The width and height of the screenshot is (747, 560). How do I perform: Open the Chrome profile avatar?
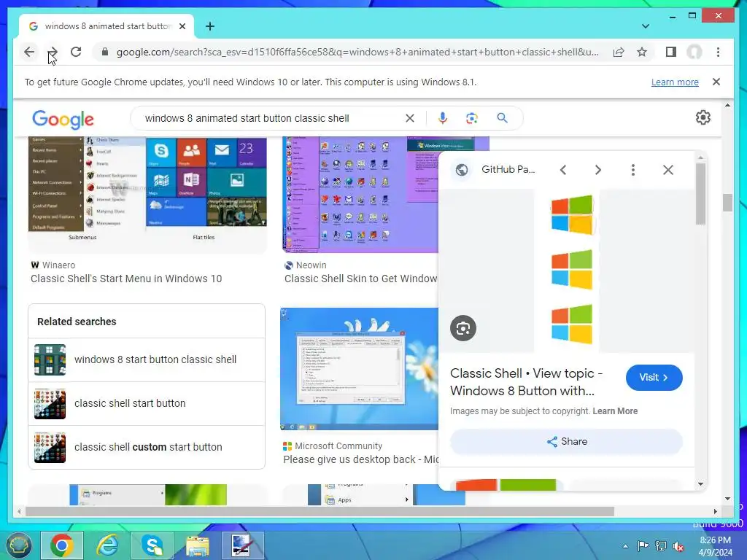point(694,52)
